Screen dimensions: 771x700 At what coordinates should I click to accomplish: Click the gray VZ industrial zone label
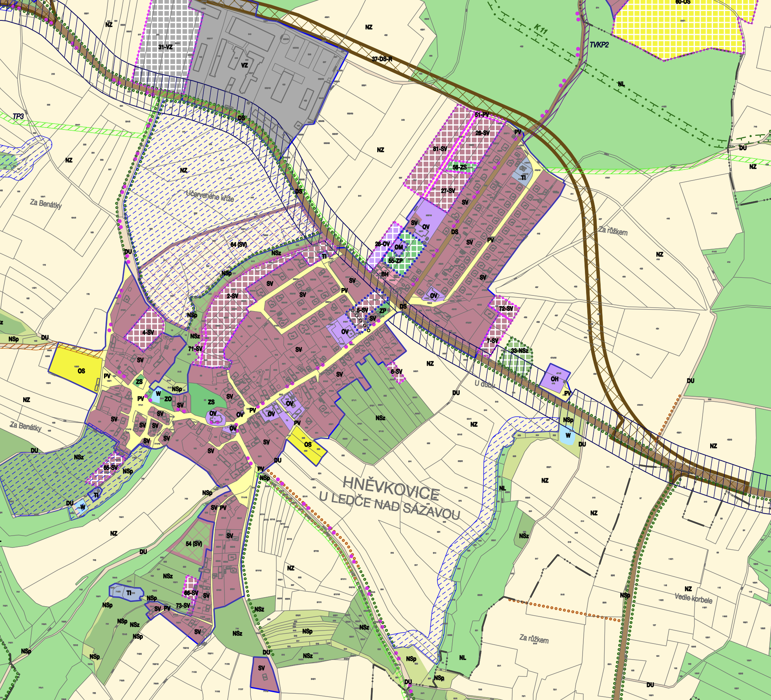pos(244,65)
